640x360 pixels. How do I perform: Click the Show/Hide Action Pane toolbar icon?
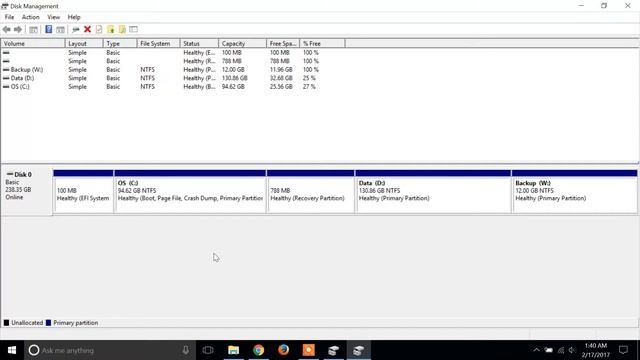pyautogui.click(x=60, y=29)
